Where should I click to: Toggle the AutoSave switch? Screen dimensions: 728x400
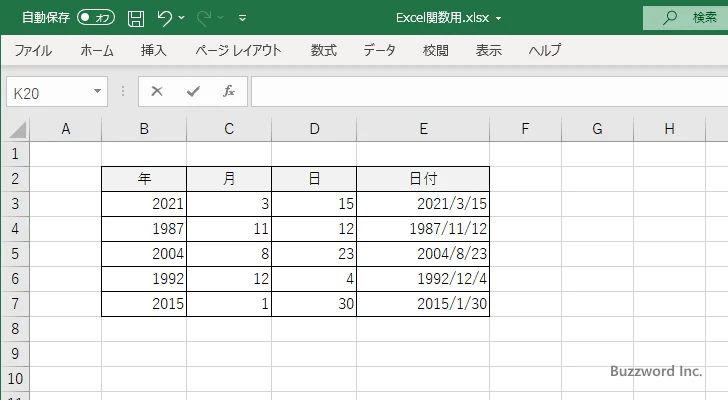(96, 18)
